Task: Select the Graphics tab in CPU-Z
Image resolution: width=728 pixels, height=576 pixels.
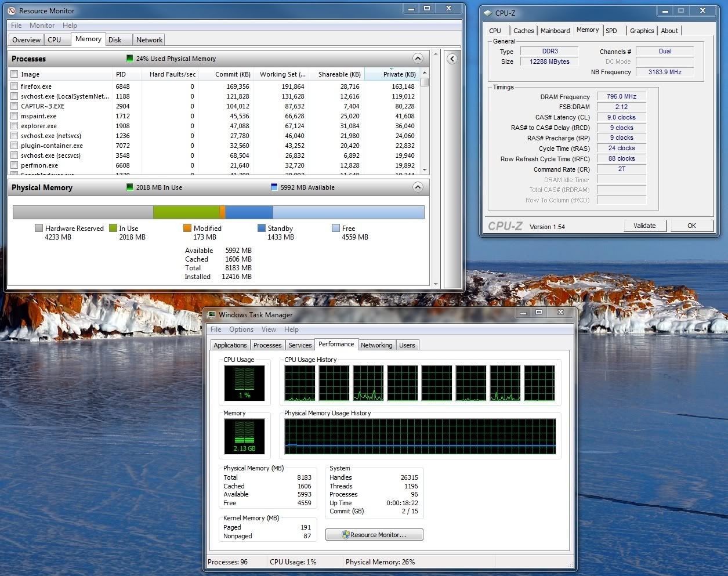Action: coord(642,31)
